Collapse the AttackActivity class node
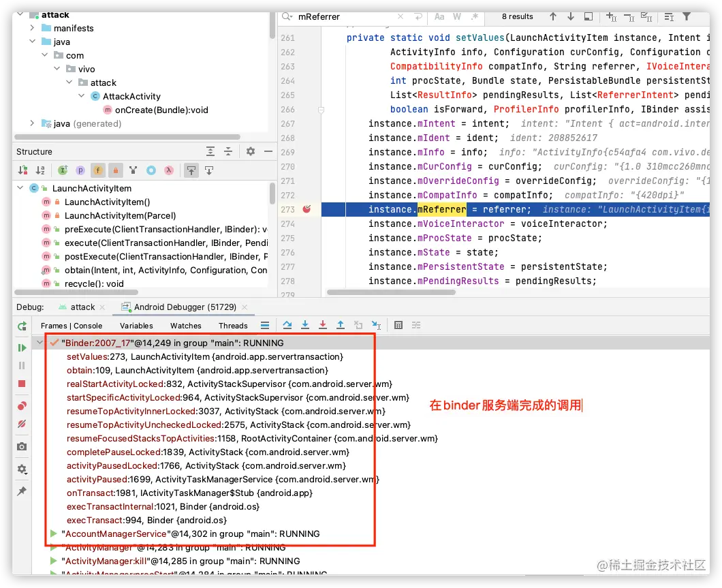This screenshot has width=722, height=588. [x=82, y=96]
